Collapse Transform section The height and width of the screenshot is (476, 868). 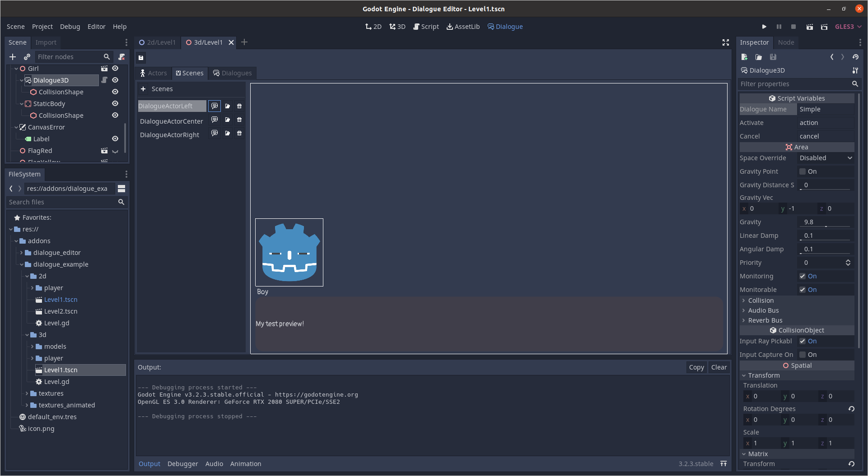[x=797, y=375]
